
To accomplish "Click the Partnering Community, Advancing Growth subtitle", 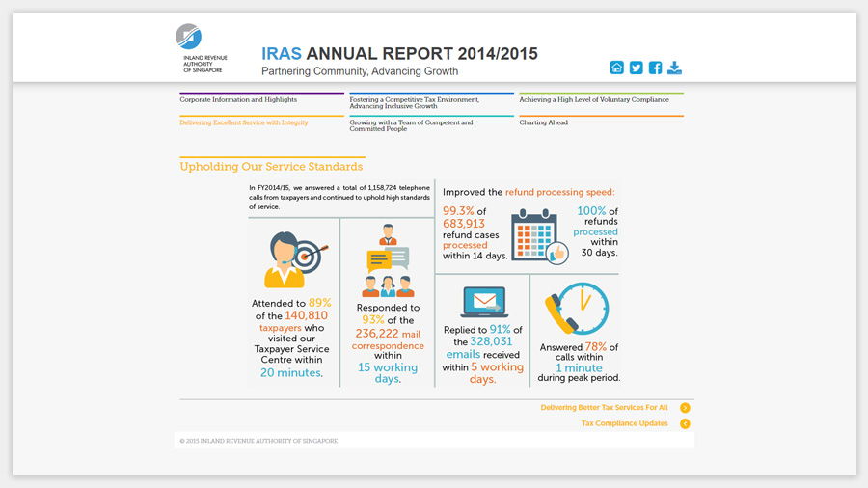I will 360,71.
